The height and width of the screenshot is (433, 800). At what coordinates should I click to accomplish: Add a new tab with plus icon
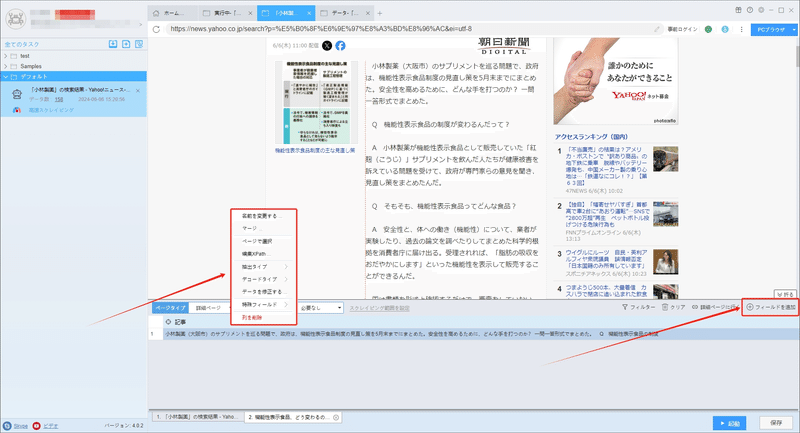[x=380, y=13]
